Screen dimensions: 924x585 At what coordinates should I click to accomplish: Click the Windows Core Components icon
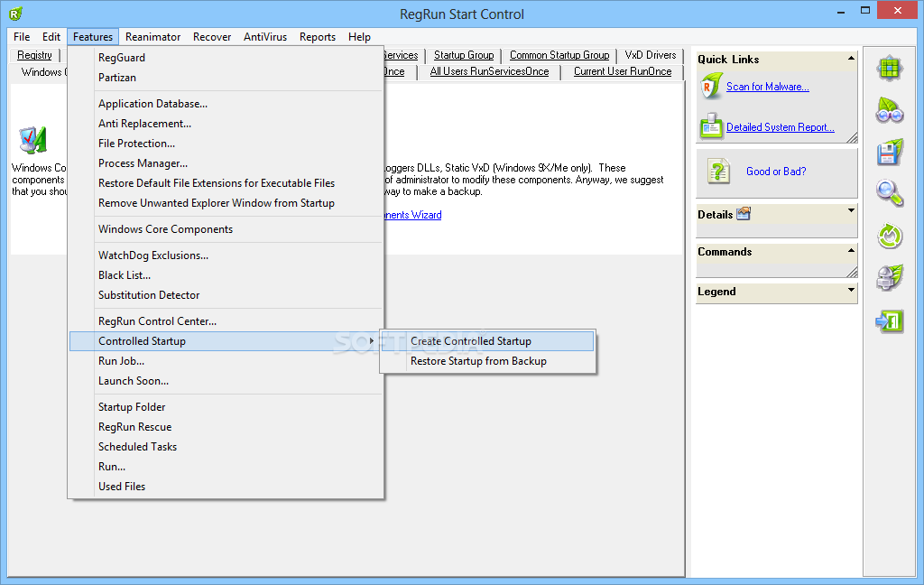[32, 140]
